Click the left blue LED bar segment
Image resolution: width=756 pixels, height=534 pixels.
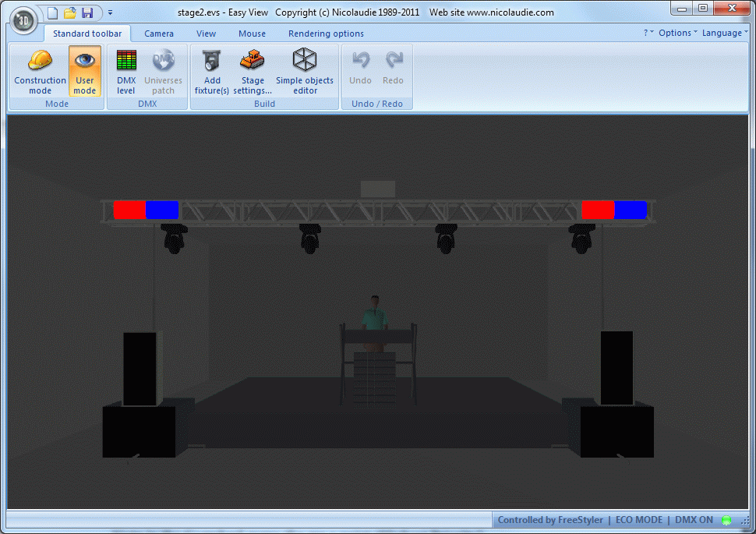tap(162, 210)
